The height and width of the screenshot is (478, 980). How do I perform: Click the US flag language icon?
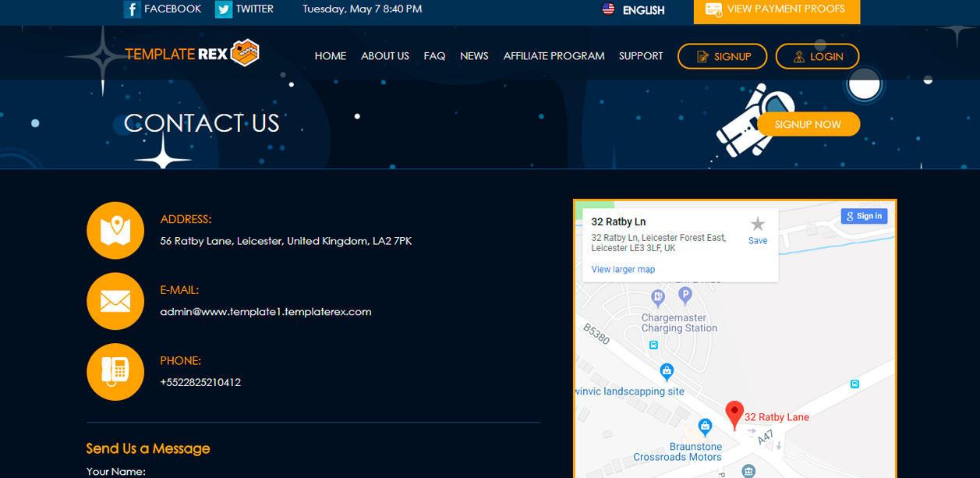[608, 9]
